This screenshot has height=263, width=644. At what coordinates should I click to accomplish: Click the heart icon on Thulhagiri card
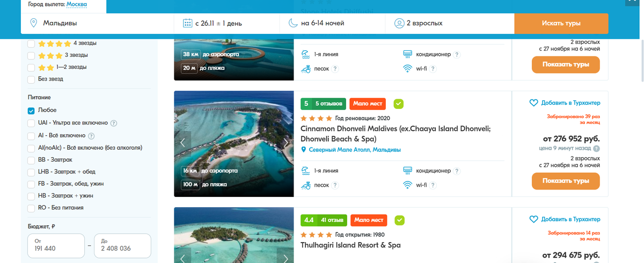(533, 219)
